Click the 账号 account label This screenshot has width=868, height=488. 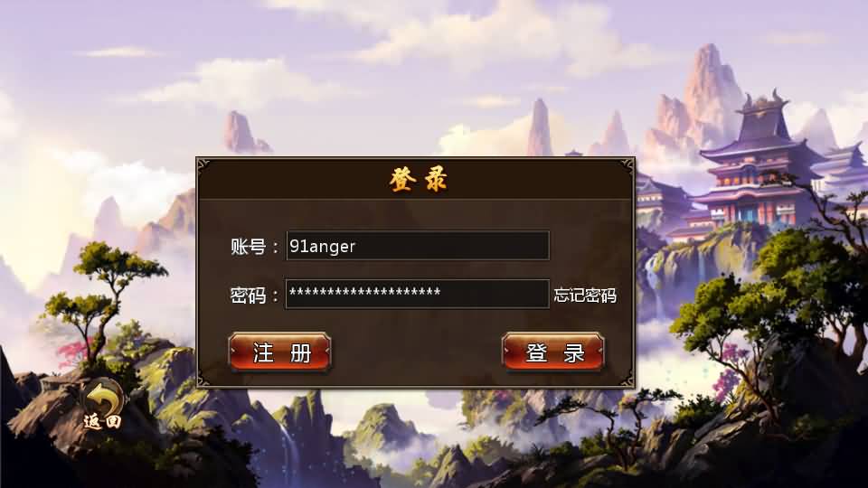248,246
